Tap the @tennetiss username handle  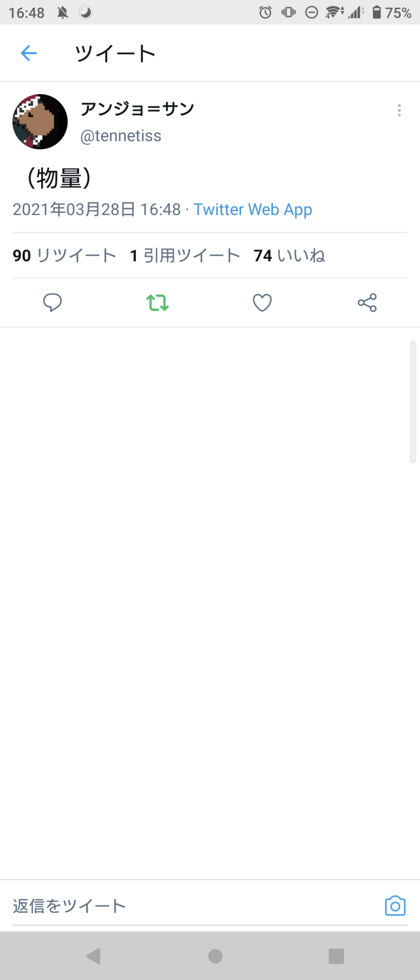pyautogui.click(x=121, y=136)
